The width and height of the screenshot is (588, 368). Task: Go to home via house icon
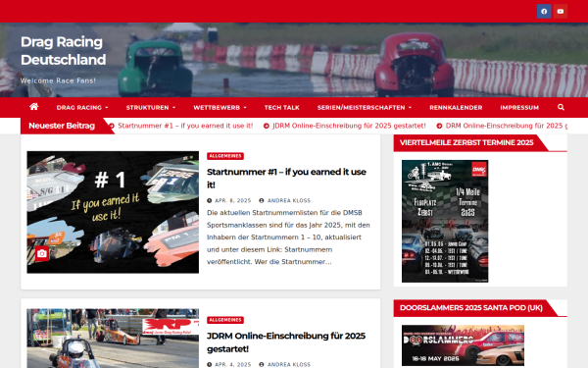point(33,107)
